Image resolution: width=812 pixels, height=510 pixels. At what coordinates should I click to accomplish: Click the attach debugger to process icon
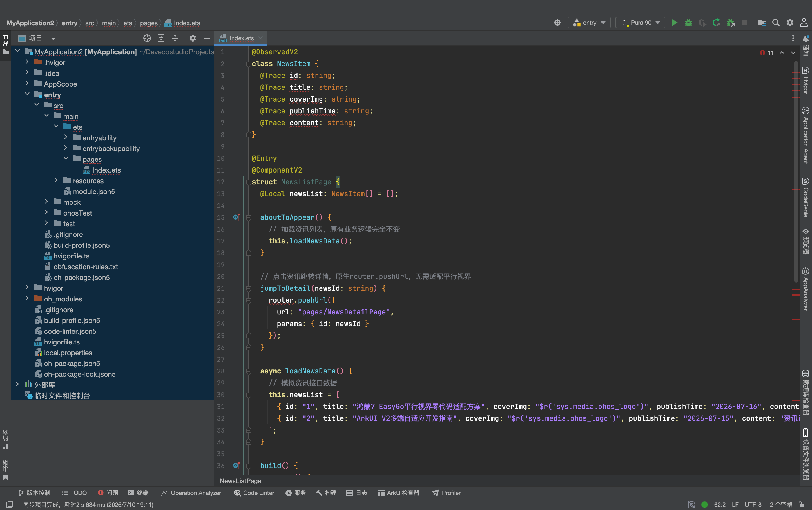point(730,23)
